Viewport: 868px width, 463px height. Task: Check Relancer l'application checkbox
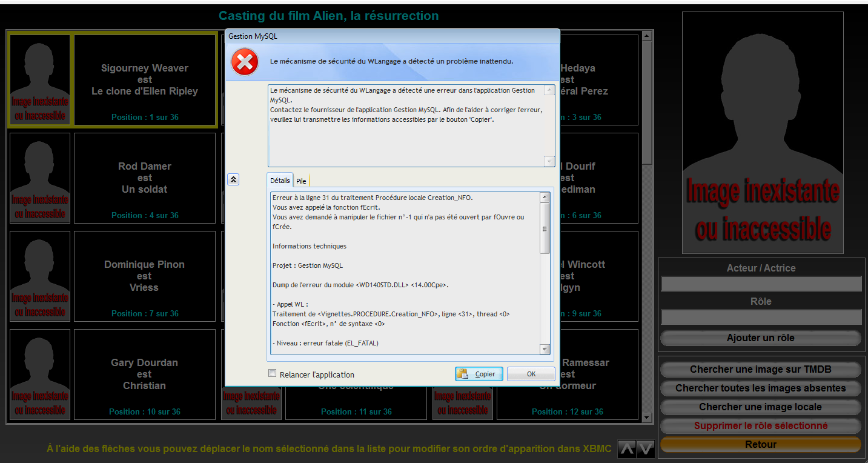[273, 374]
